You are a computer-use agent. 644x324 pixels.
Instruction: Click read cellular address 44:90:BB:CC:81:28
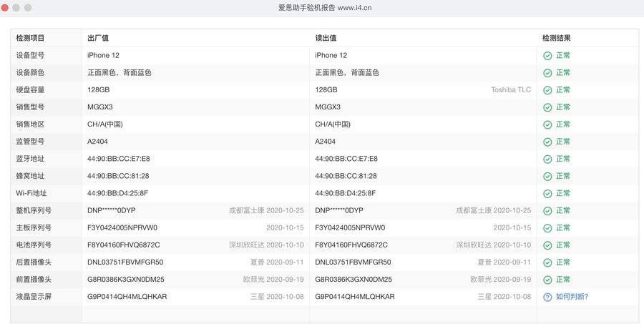[346, 176]
